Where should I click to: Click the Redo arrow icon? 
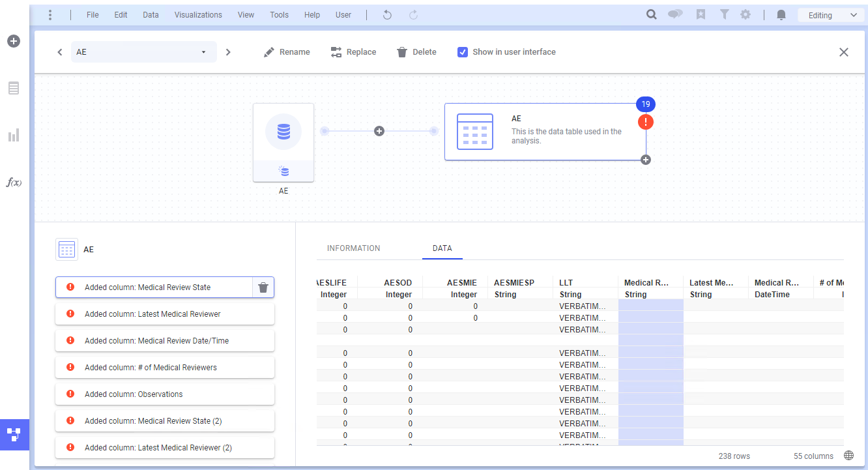413,15
